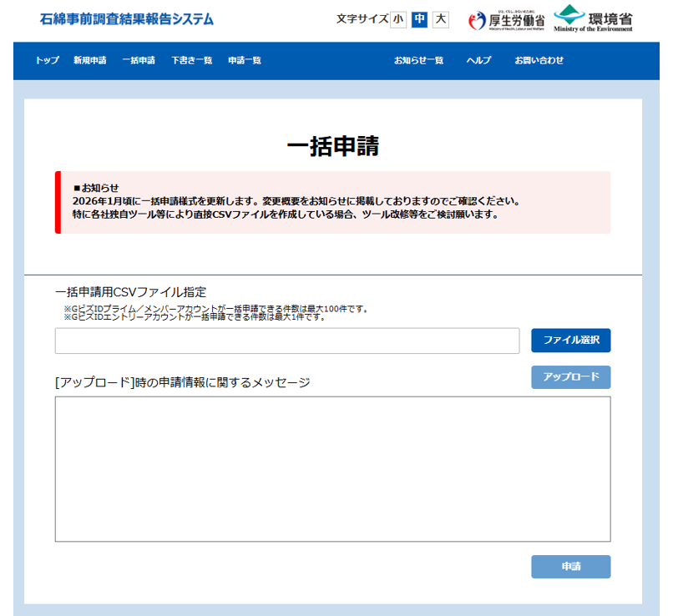Set text size to 中 (medium)
The width and height of the screenshot is (673, 616).
419,19
